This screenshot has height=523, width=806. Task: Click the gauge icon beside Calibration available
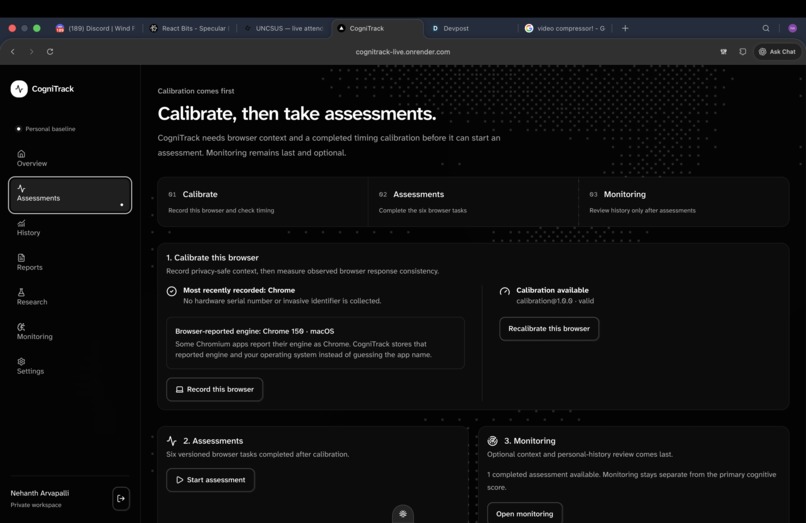coord(505,291)
